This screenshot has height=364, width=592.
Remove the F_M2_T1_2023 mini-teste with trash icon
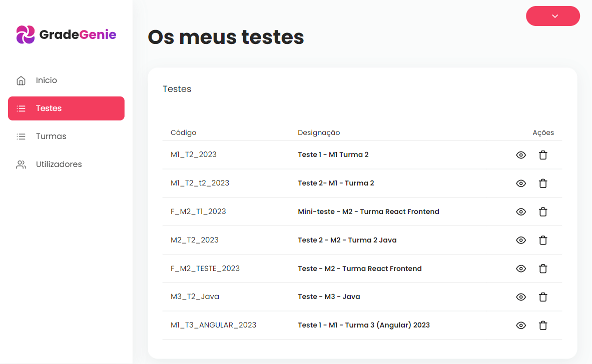542,212
